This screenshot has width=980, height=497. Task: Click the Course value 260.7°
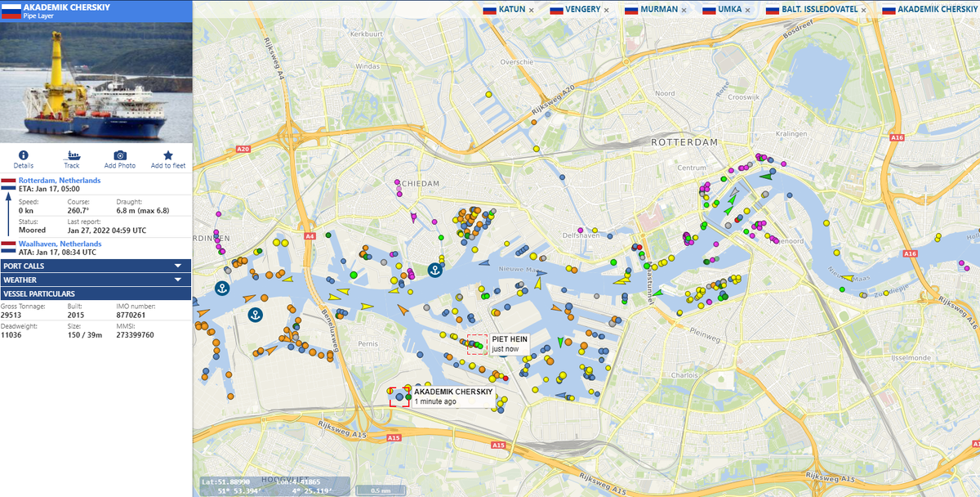(x=78, y=210)
